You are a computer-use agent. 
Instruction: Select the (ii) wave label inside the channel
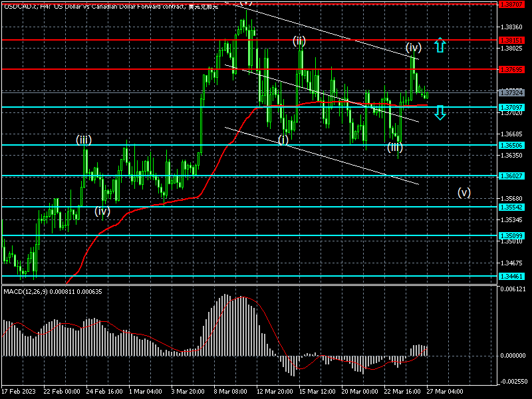[299, 41]
